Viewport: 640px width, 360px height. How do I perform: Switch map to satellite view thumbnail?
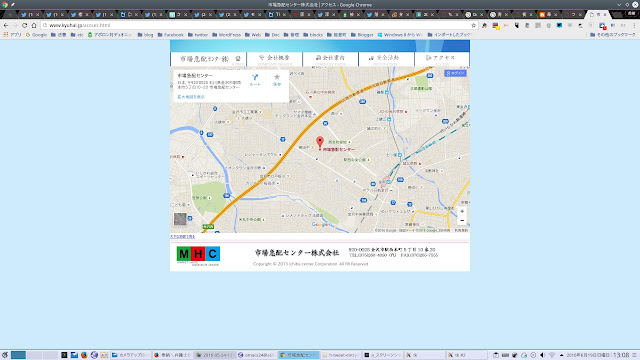click(180, 219)
